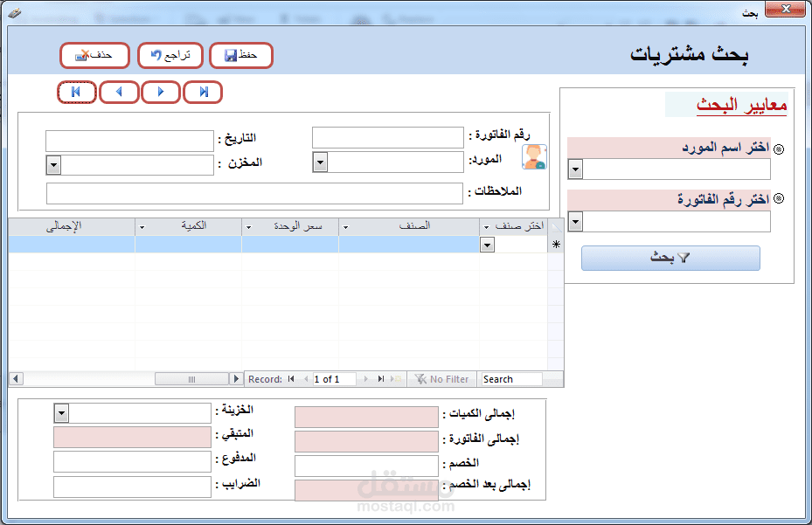Go to the first record red arrow

coord(77,92)
